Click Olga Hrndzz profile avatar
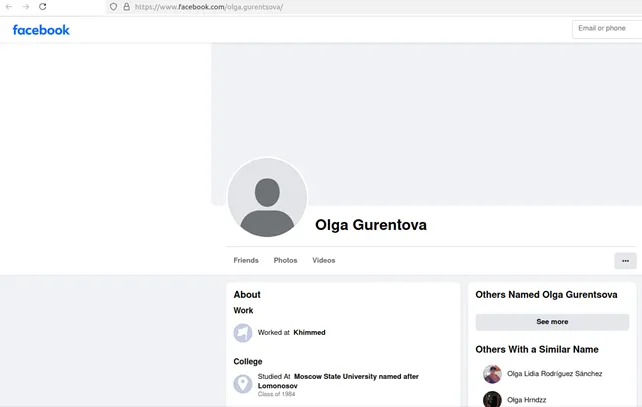642x407 pixels. coord(492,399)
